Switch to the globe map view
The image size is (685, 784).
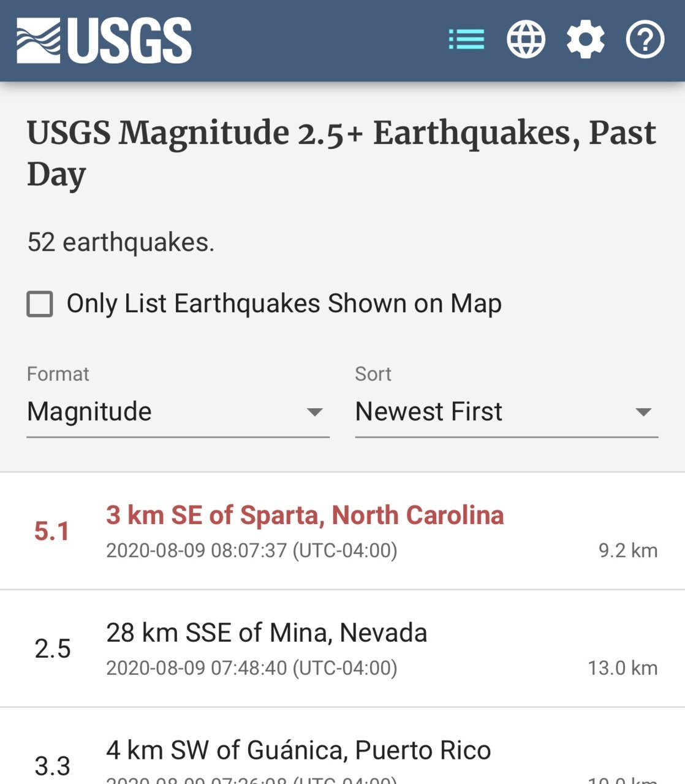point(526,40)
